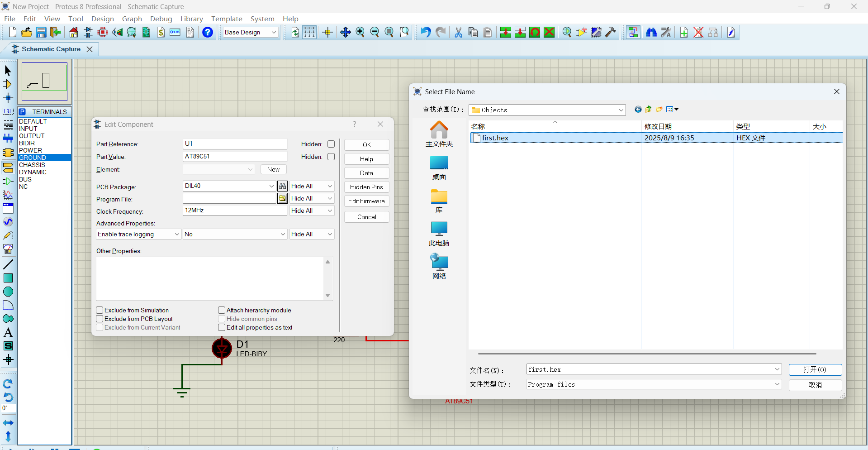Toggle Wire Autorouter icon
Viewport: 868px width, 450px height.
click(633, 32)
